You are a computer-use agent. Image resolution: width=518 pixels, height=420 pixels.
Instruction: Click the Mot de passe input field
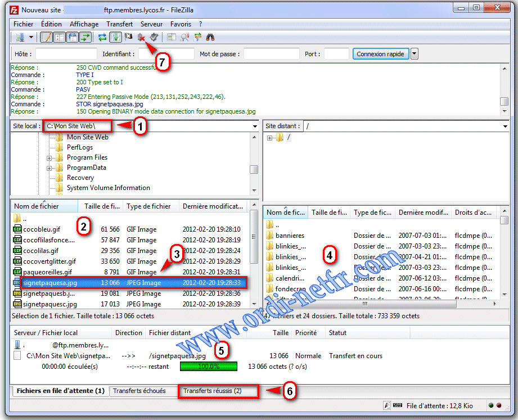272,54
